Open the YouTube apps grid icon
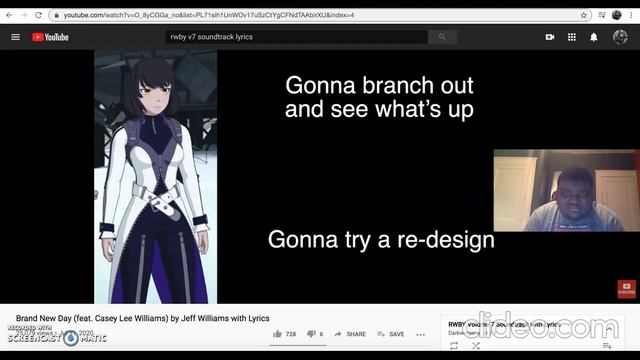 [572, 37]
